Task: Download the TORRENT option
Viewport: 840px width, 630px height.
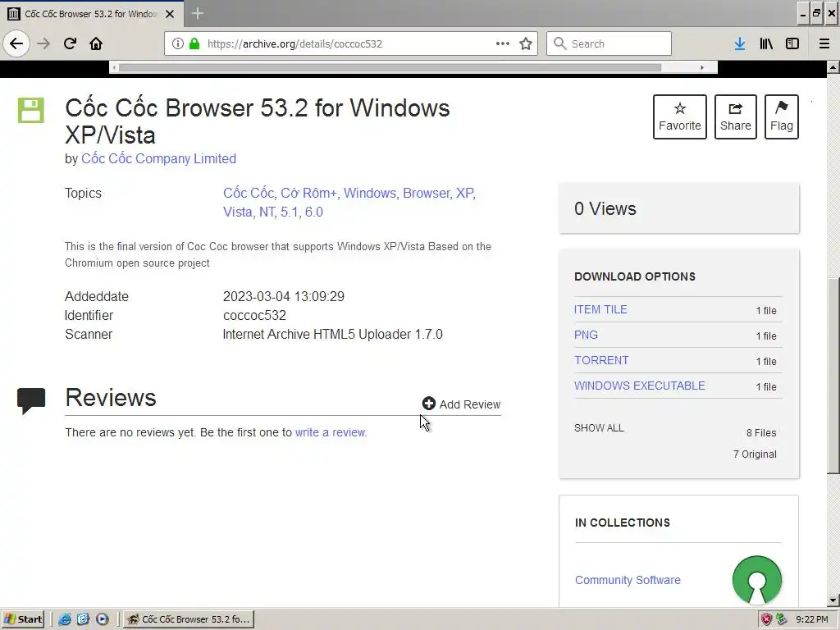Action: 601,360
